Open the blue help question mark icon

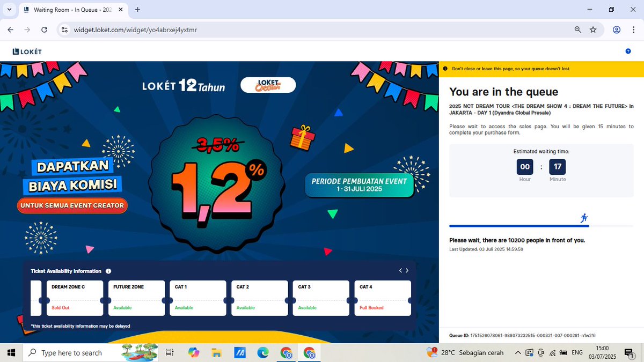(628, 51)
